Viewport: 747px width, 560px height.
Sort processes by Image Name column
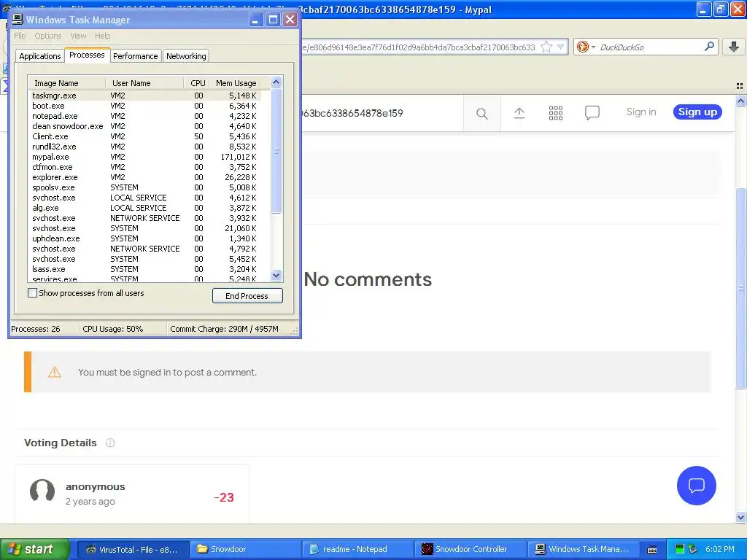click(x=66, y=83)
